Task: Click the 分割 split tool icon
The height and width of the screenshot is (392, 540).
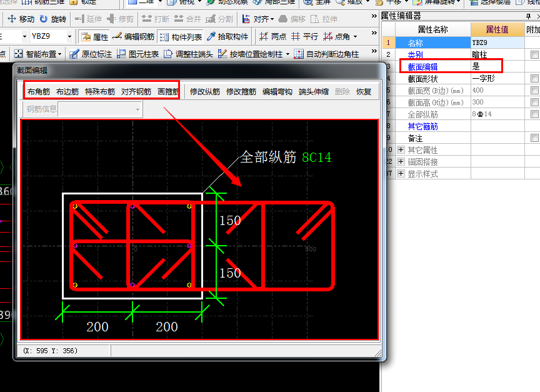Action: 211,19
